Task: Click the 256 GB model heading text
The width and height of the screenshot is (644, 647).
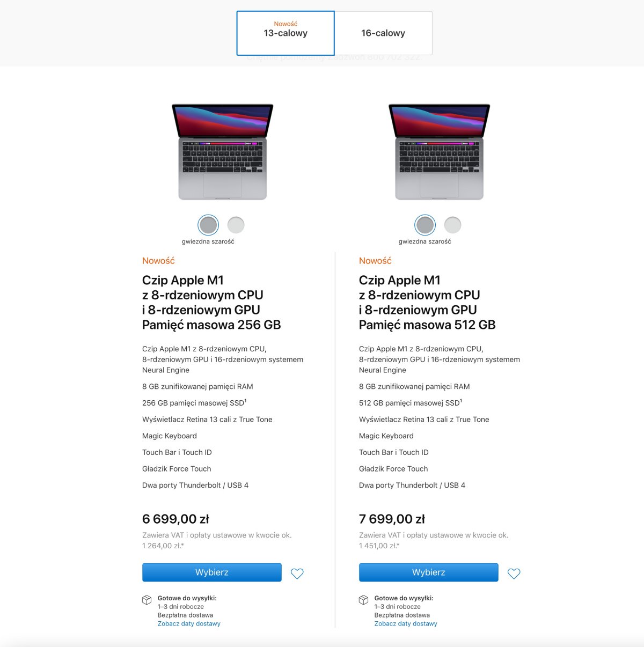Action: (x=211, y=303)
